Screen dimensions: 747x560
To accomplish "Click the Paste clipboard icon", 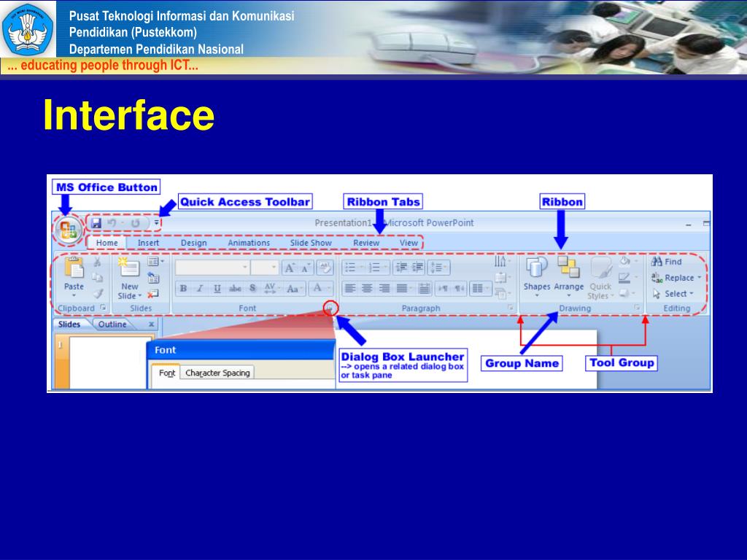I will pyautogui.click(x=74, y=268).
